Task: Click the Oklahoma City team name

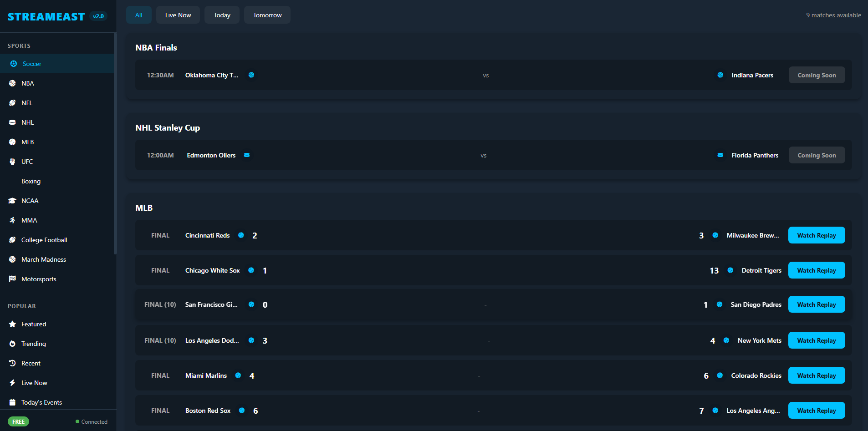Action: [212, 75]
